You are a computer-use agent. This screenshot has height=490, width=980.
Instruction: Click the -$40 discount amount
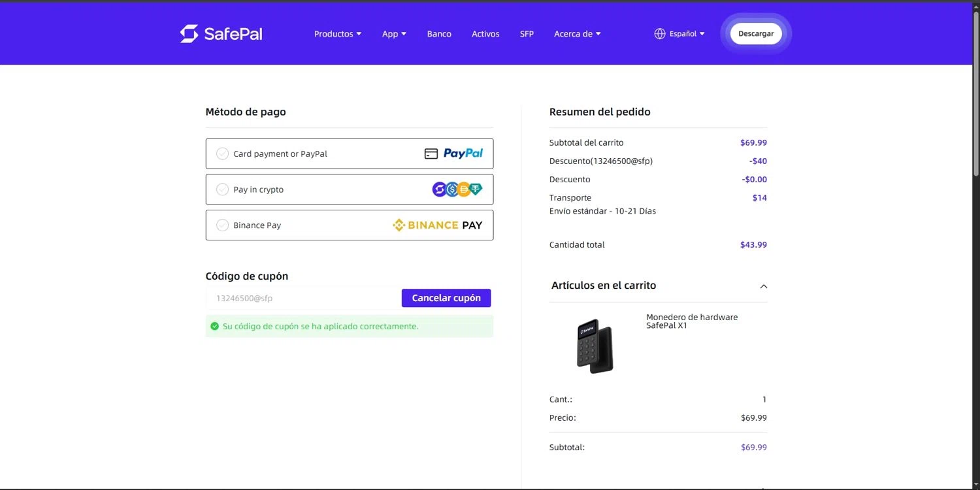pos(758,161)
